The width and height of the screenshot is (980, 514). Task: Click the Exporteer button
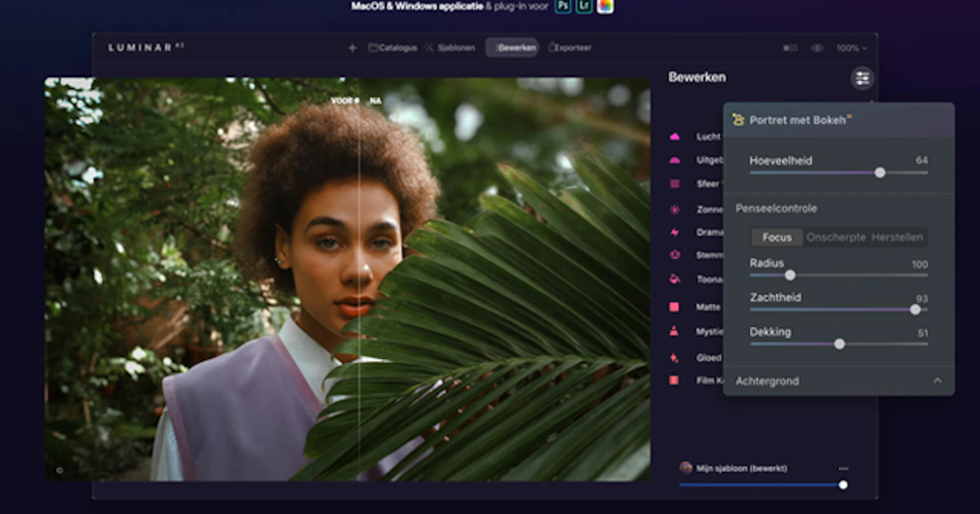(x=570, y=48)
